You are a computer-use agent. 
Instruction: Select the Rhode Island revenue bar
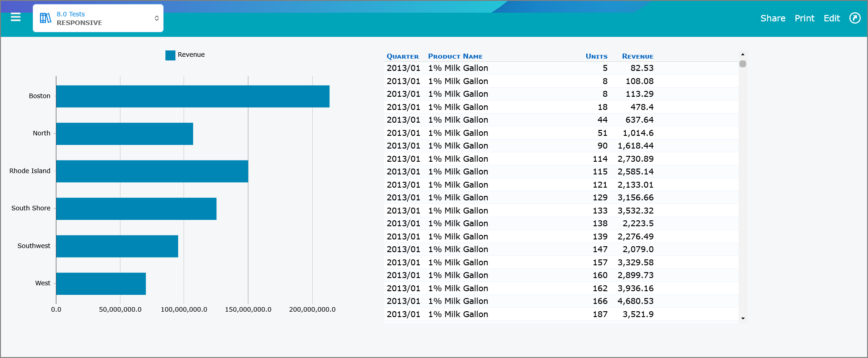click(x=152, y=171)
